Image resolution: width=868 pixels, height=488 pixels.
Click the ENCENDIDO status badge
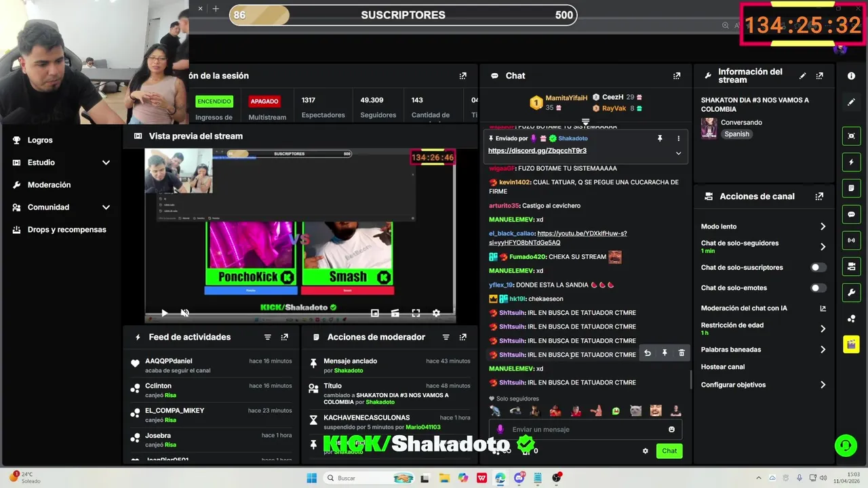click(x=214, y=102)
